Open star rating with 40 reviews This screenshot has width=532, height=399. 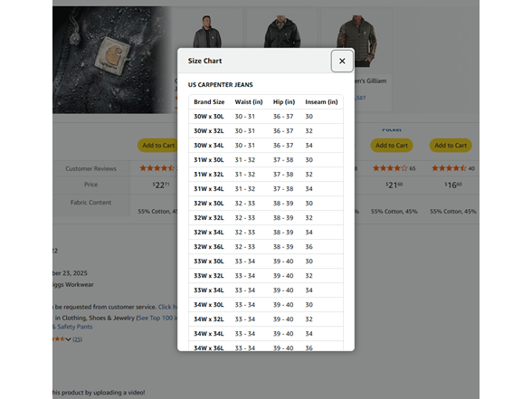(x=453, y=168)
